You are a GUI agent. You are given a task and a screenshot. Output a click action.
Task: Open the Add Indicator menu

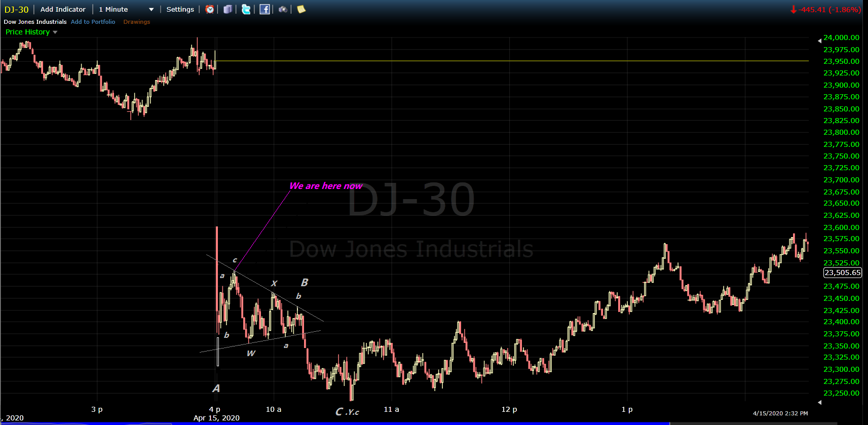(x=63, y=9)
